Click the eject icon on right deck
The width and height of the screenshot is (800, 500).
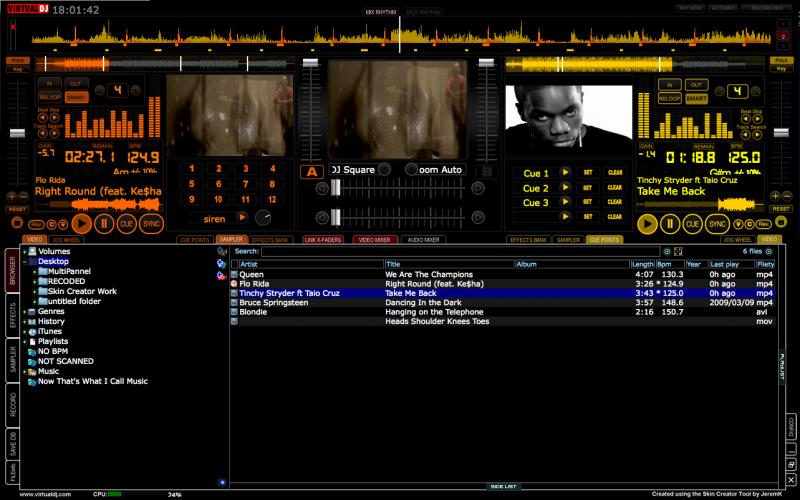click(781, 221)
